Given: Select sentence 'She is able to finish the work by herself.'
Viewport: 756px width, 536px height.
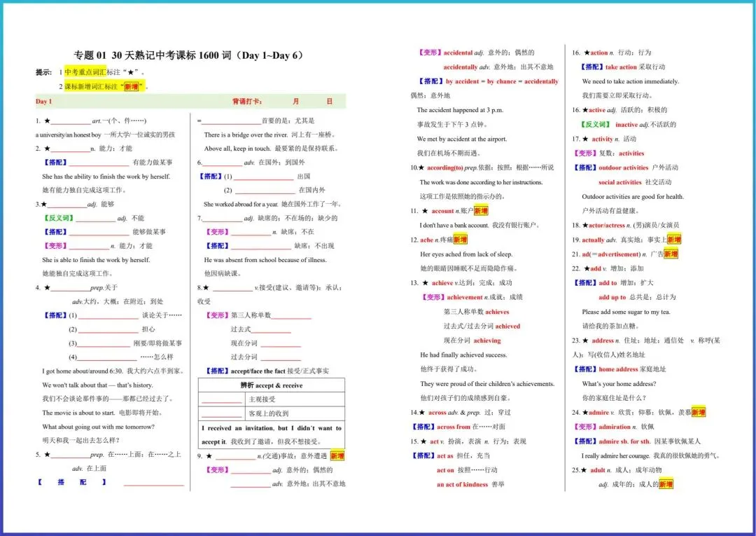Looking at the screenshot, I should click(x=96, y=260).
